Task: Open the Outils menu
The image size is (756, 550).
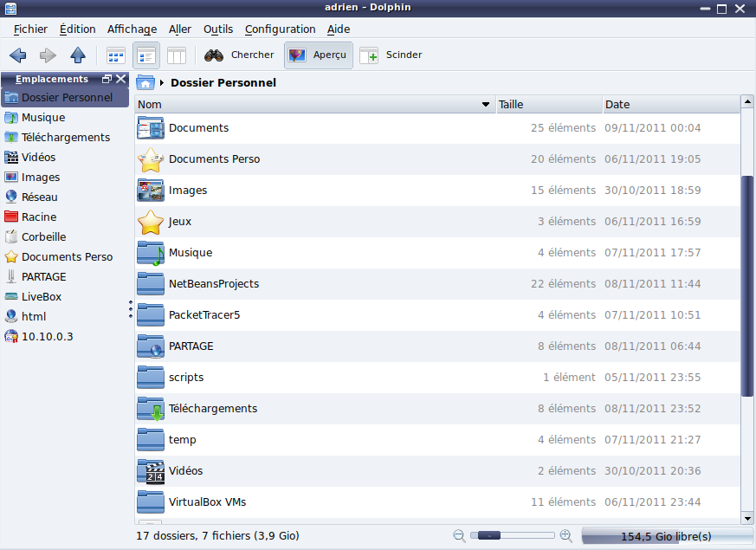Action: 218,29
